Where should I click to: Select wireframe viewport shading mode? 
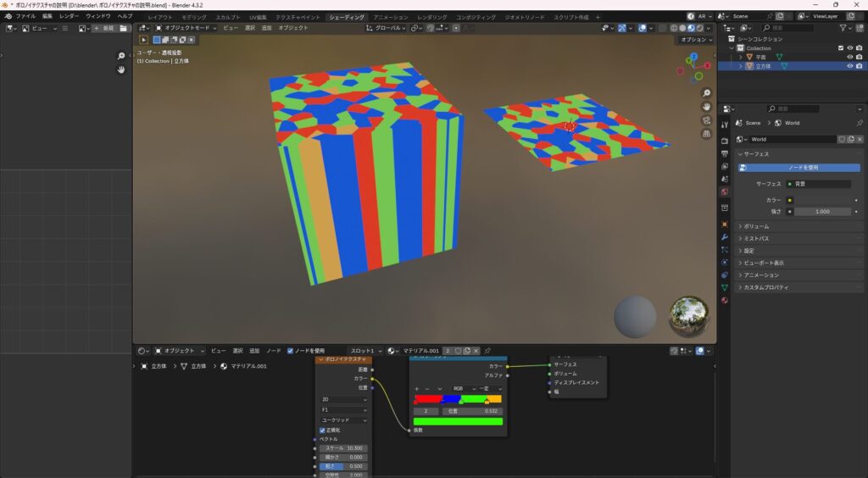[674, 28]
